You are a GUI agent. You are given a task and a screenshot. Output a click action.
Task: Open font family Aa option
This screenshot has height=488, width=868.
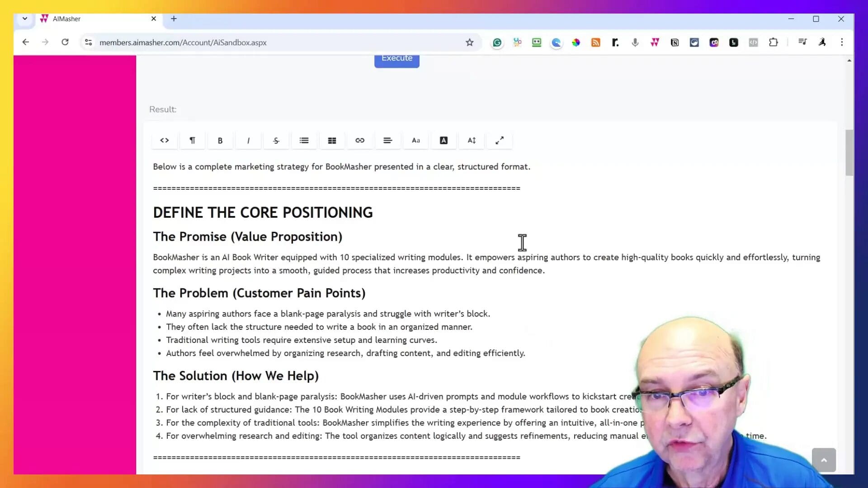[x=416, y=141]
